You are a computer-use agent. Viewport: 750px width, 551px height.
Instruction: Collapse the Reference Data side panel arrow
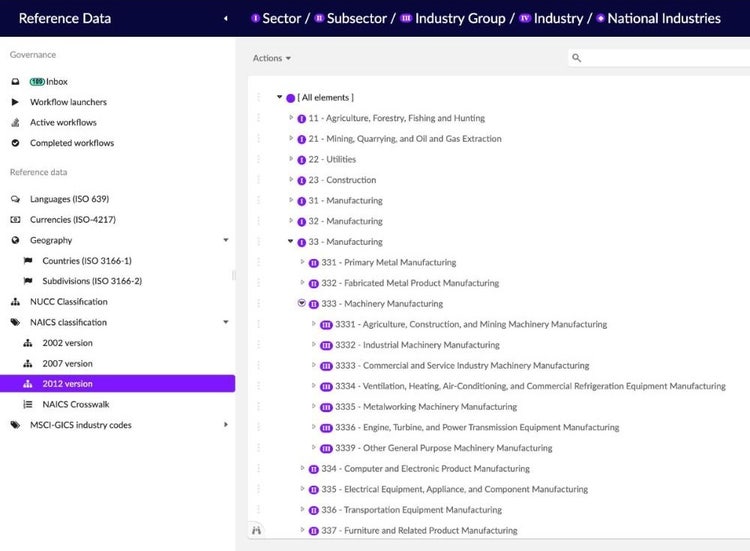click(226, 19)
